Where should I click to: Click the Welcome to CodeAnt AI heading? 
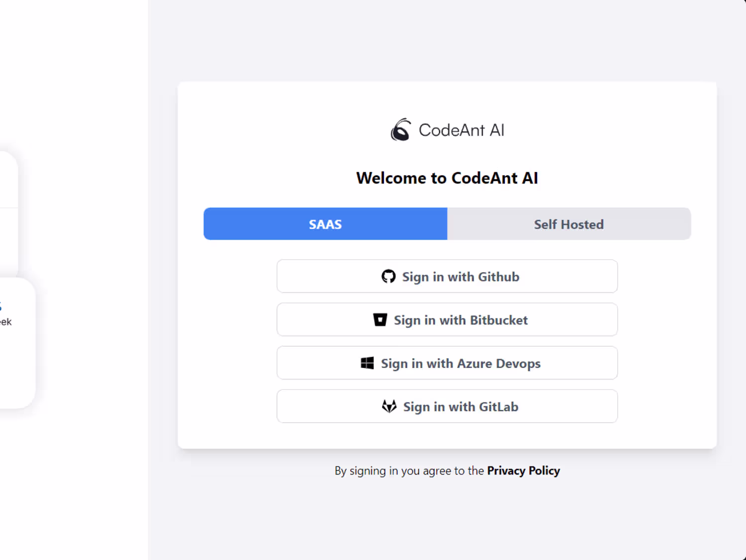447,178
